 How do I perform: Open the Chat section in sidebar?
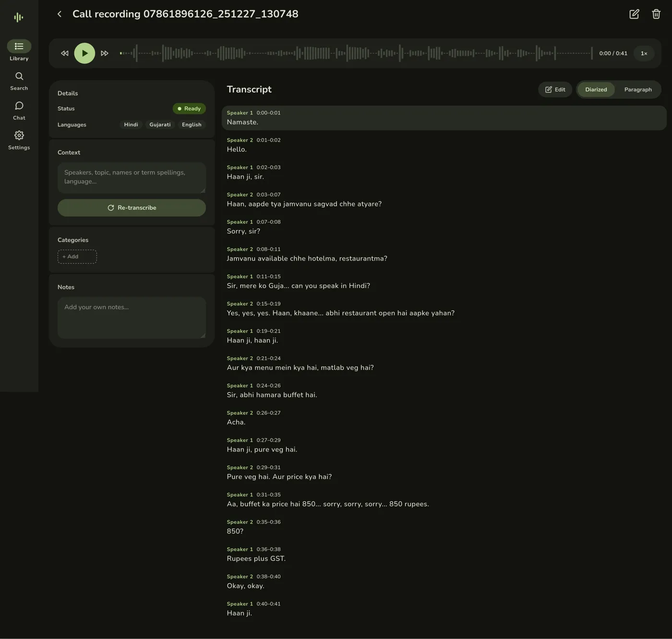pos(19,111)
